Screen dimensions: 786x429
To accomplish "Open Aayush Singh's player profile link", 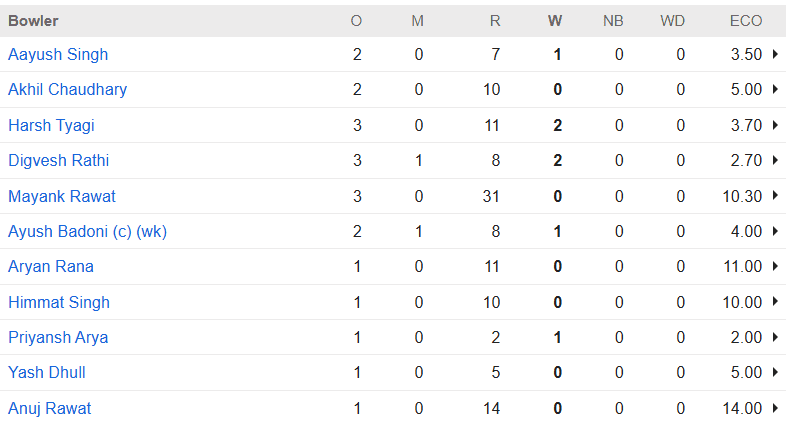I will coord(58,54).
